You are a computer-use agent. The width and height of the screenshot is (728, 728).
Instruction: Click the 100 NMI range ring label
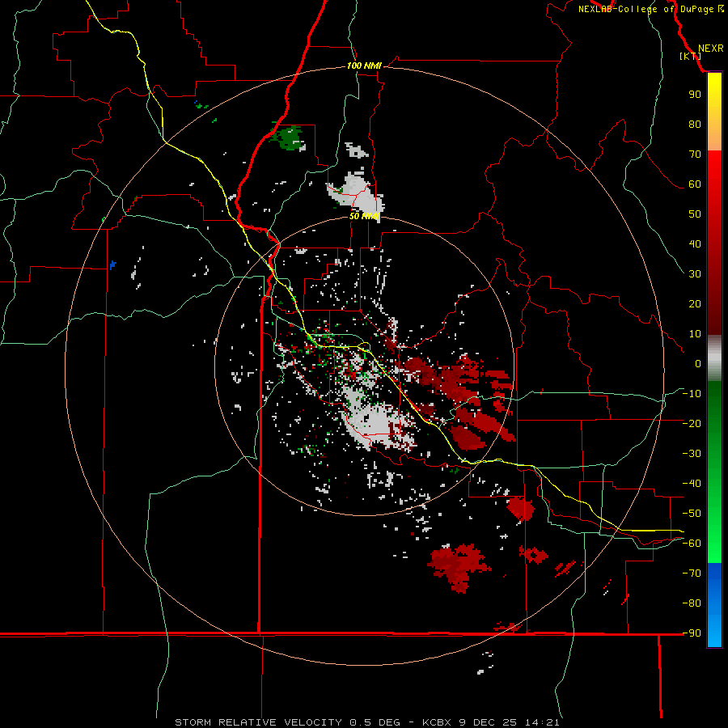(364, 66)
